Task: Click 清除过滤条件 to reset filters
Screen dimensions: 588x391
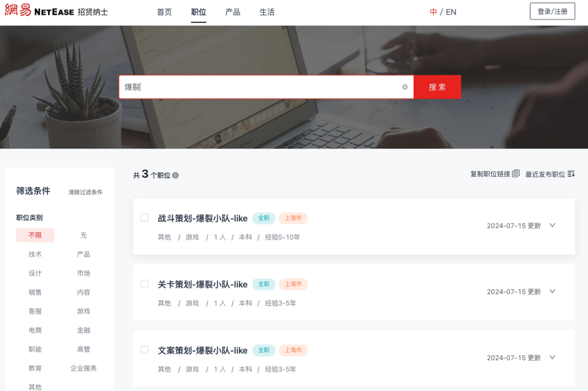Action: pyautogui.click(x=85, y=192)
